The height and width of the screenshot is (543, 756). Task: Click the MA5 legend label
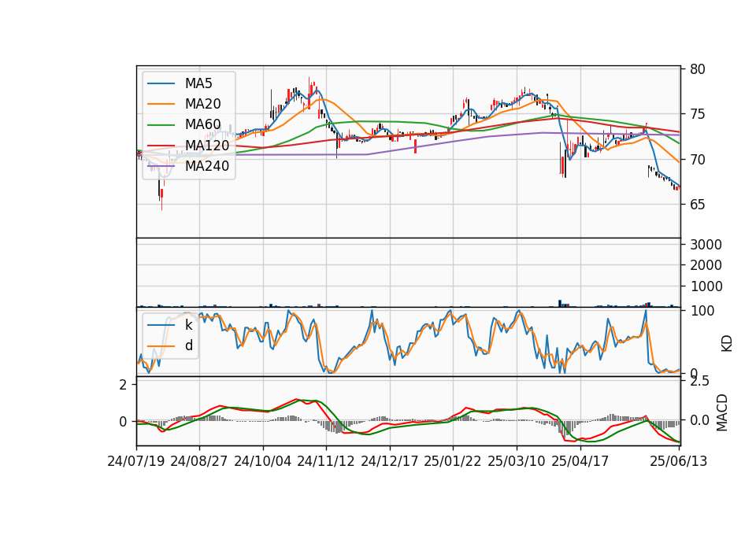[198, 83]
